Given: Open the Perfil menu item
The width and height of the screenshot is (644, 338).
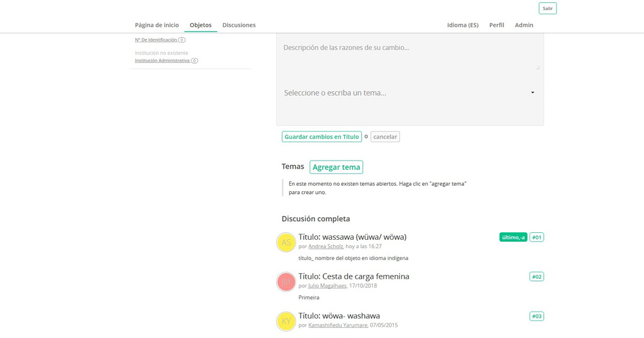Looking at the screenshot, I should [497, 25].
